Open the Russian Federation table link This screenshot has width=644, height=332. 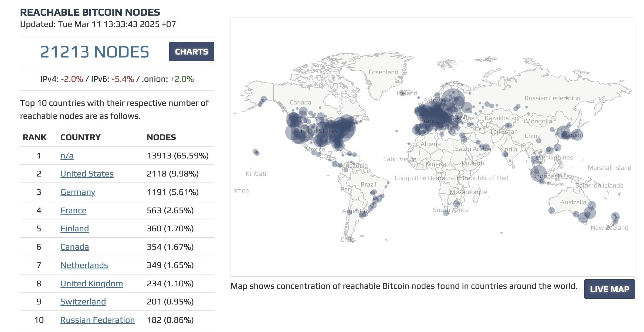click(98, 320)
